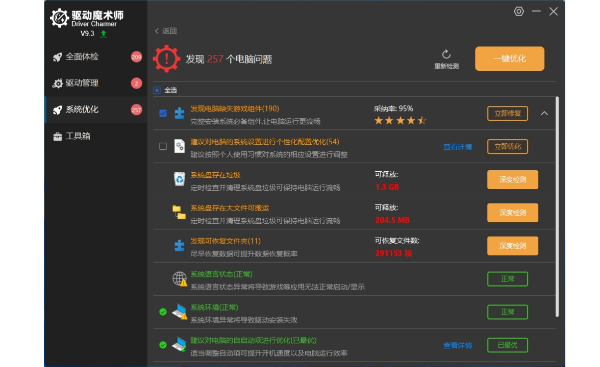Click the document gear icon for 个性化配置优化
600x367 pixels.
[179, 146]
